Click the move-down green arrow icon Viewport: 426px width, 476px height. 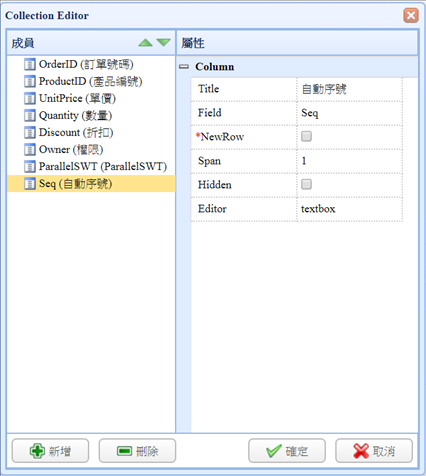click(163, 43)
